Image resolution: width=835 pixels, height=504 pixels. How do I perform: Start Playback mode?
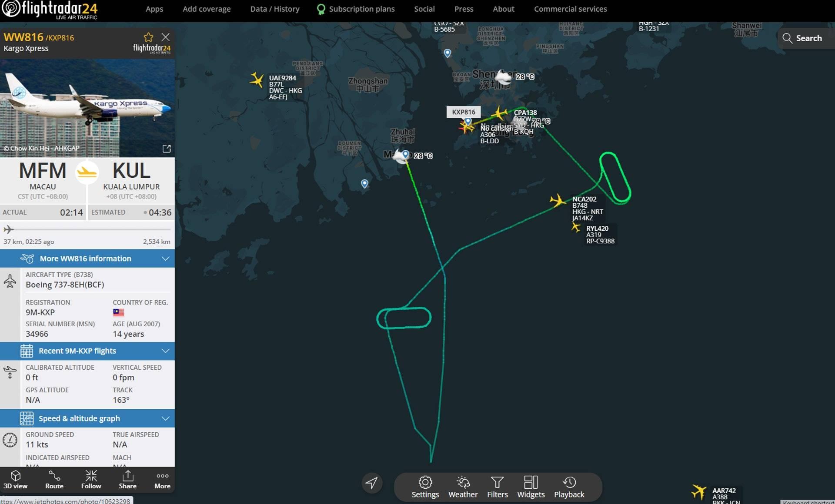569,487
